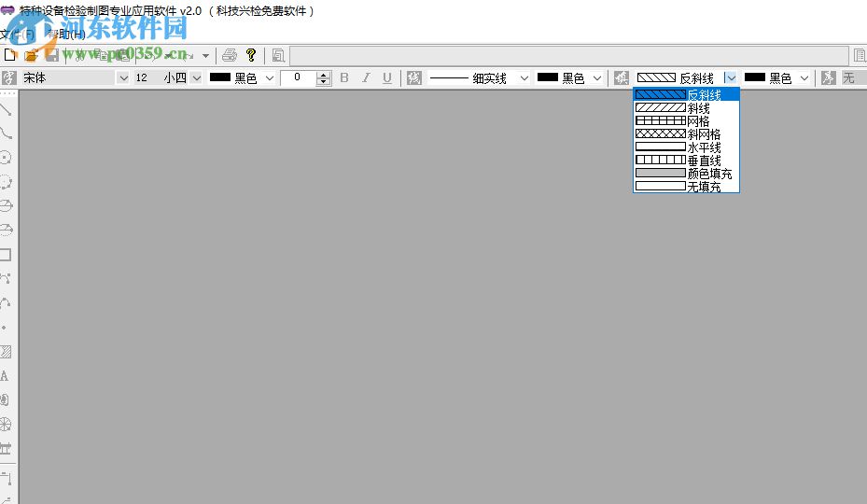
Task: Click the black fill color swatch
Action: 754,77
